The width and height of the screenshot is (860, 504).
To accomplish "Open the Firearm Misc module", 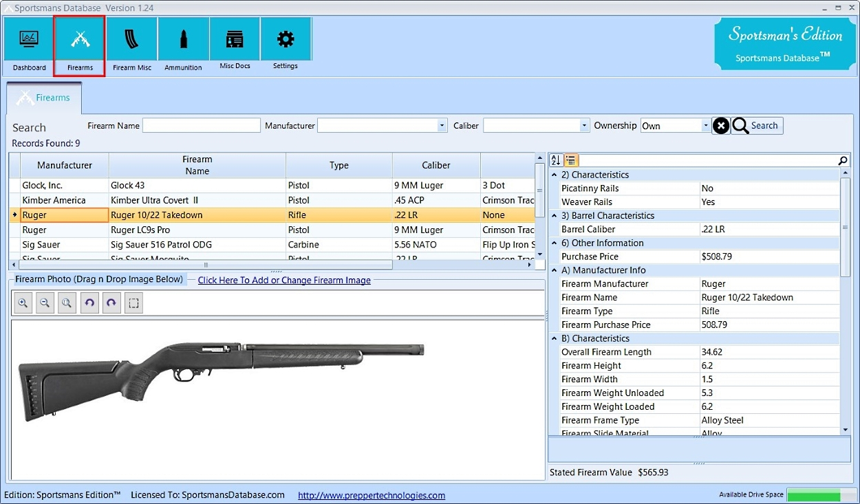I will pos(132,45).
